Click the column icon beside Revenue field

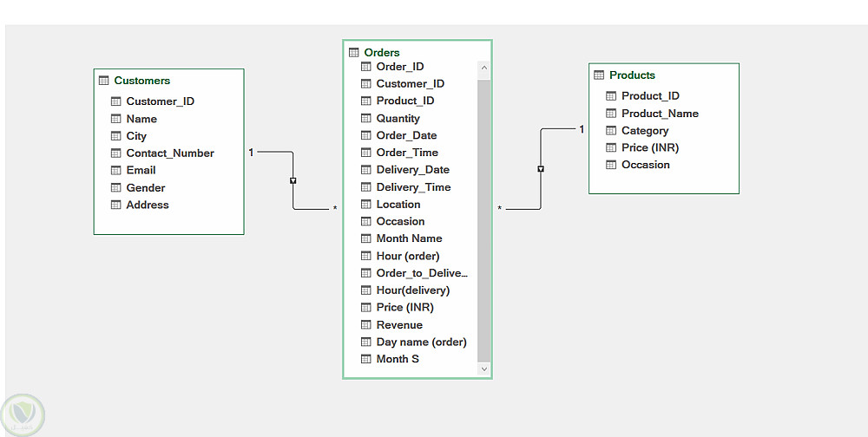[365, 325]
